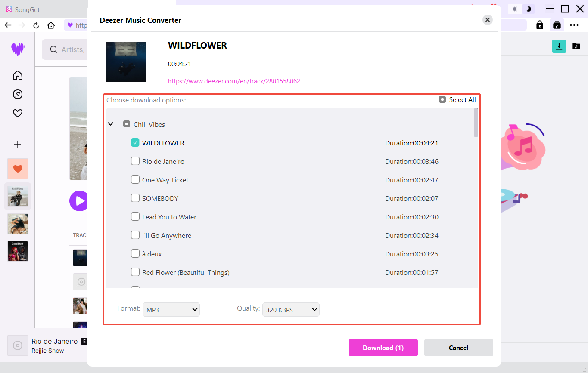The width and height of the screenshot is (588, 373).
Task: Open the WILDFLOWER Deezer track link
Action: [x=234, y=81]
